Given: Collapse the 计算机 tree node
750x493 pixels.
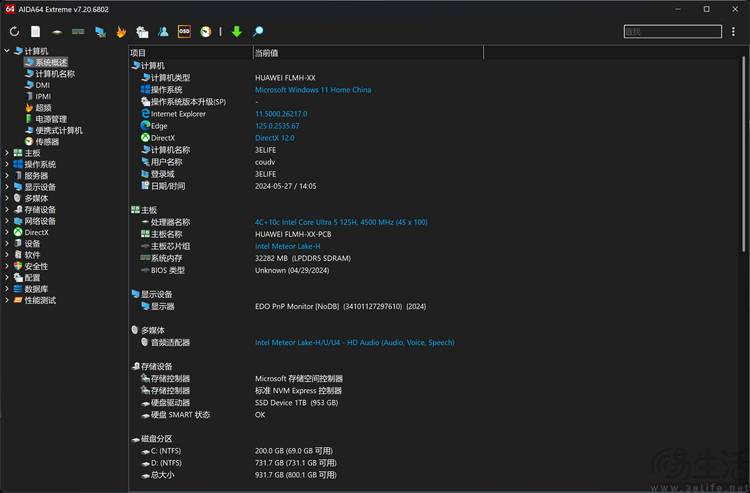Looking at the screenshot, I should coord(7,51).
